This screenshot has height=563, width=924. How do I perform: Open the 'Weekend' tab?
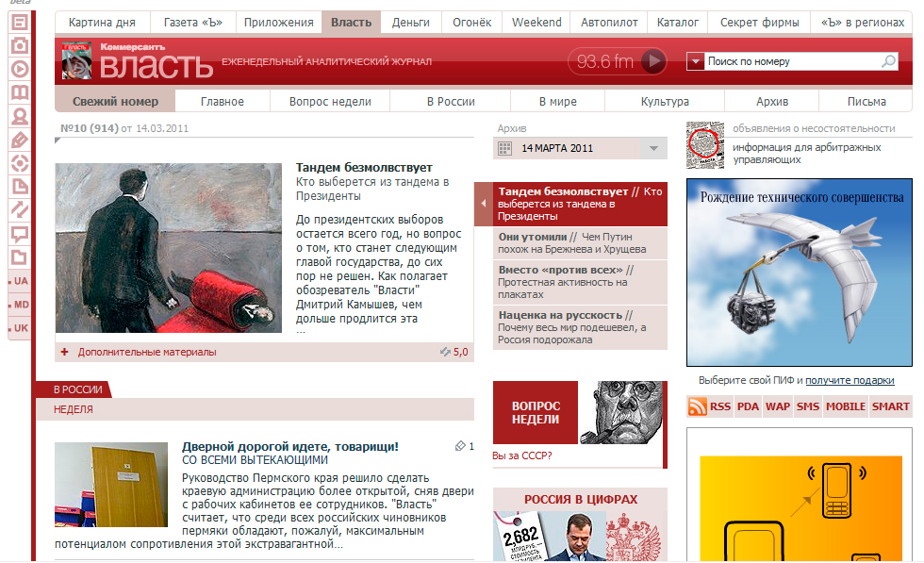(x=536, y=23)
